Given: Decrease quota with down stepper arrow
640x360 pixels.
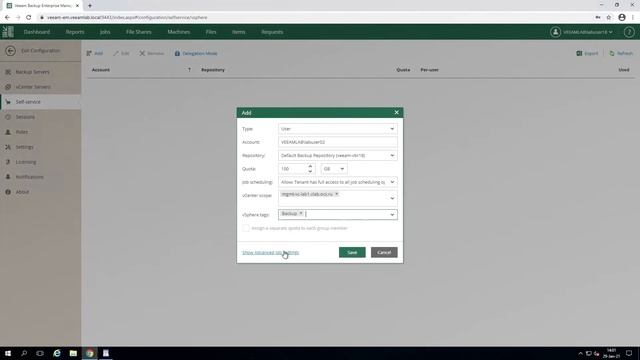Looking at the screenshot, I should pos(310,171).
